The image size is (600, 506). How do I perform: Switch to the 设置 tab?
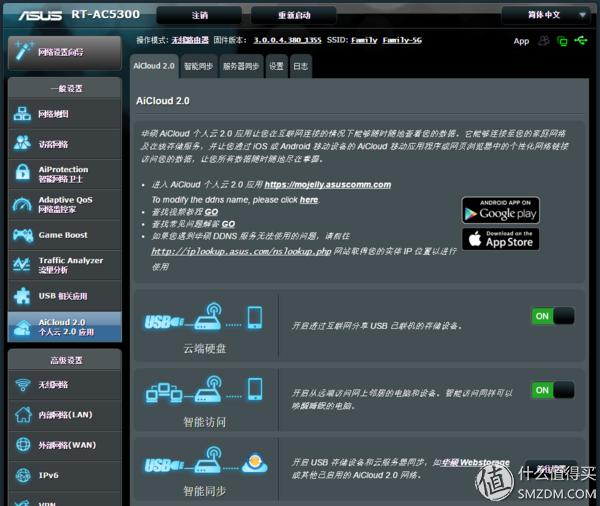coord(276,67)
